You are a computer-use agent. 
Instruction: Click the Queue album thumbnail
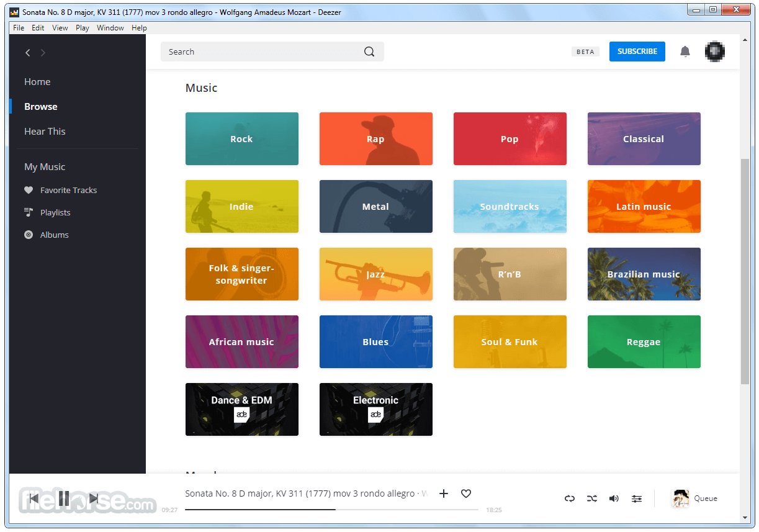pyautogui.click(x=681, y=498)
